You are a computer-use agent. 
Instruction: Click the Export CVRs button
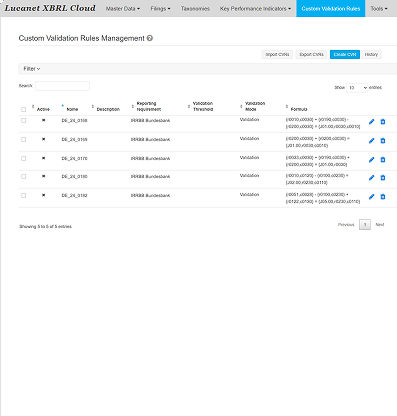311,54
